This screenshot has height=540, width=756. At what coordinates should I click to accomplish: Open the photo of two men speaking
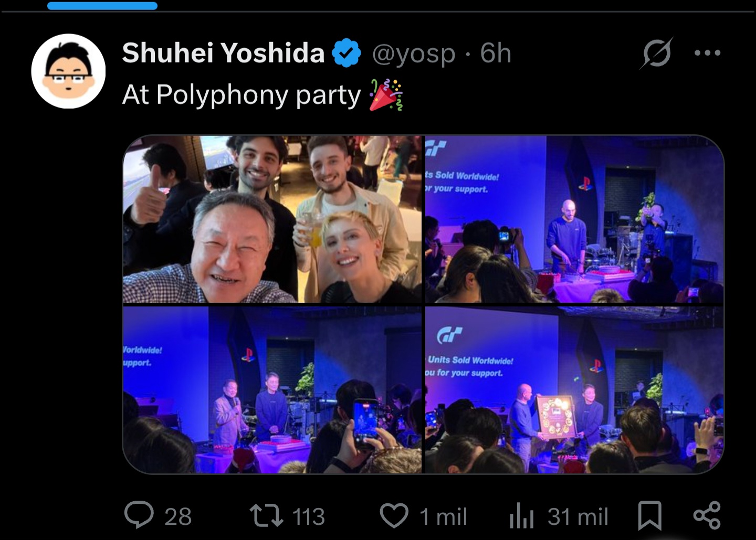272,390
